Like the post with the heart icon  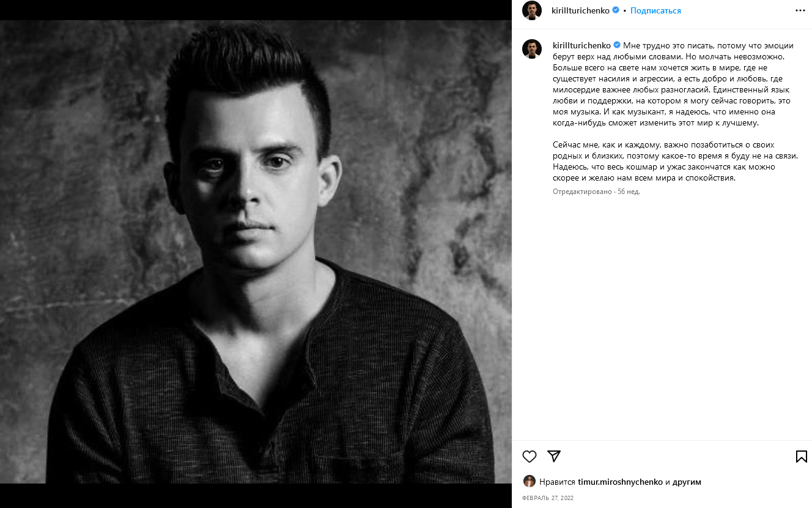click(x=530, y=457)
